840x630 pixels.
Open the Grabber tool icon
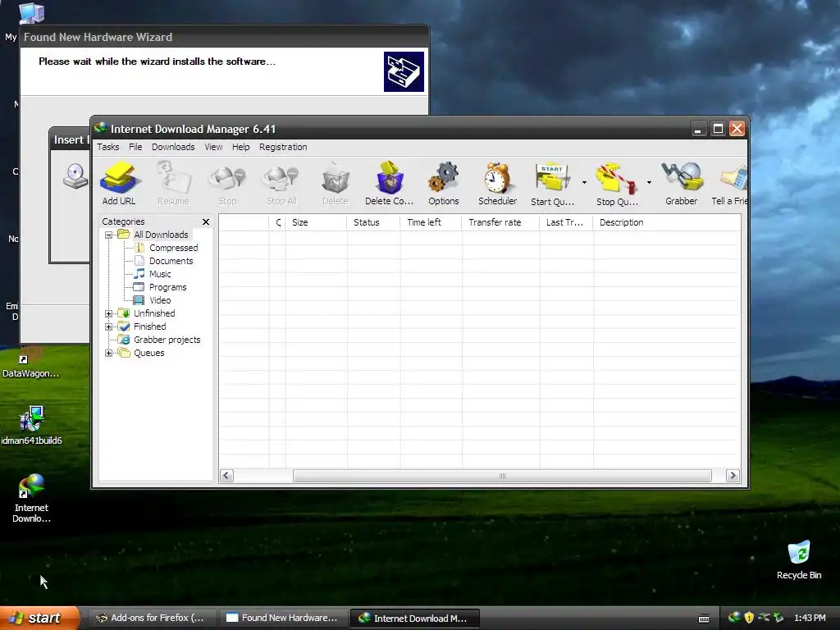tap(682, 183)
